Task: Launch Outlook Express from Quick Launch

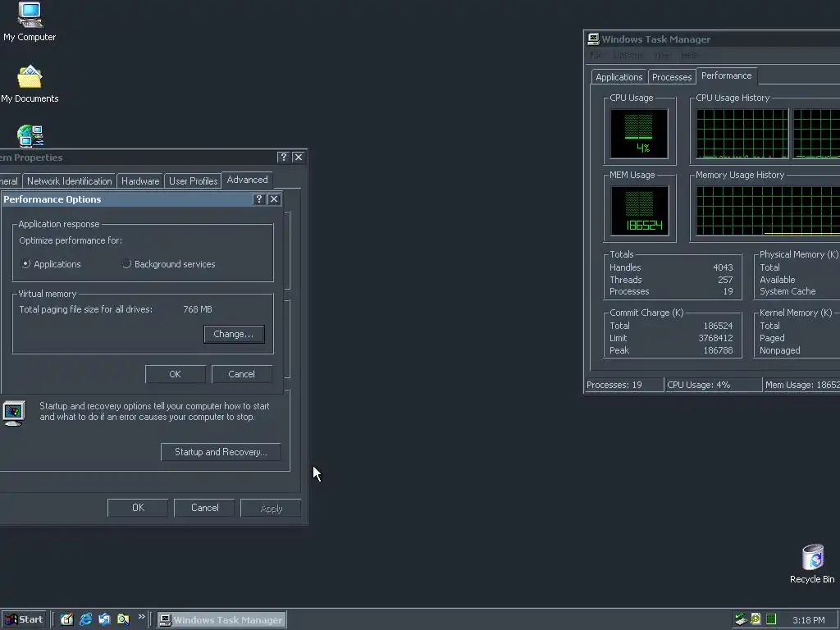Action: (104, 620)
